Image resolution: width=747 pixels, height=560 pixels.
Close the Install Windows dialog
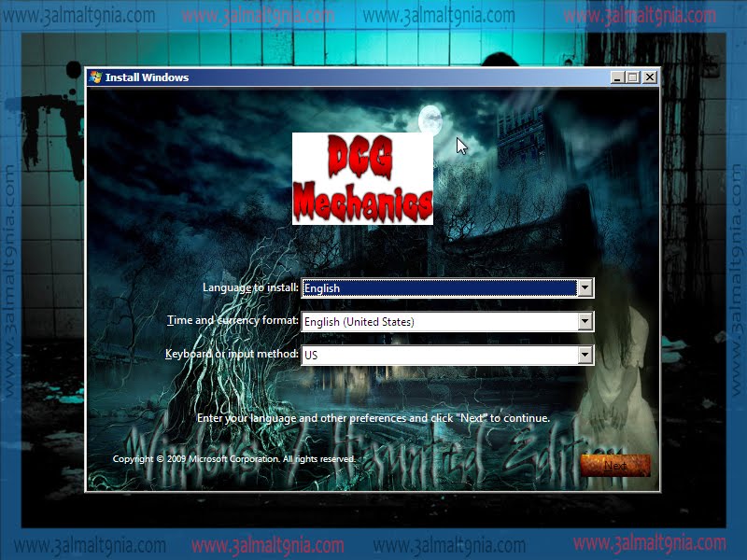click(x=650, y=77)
